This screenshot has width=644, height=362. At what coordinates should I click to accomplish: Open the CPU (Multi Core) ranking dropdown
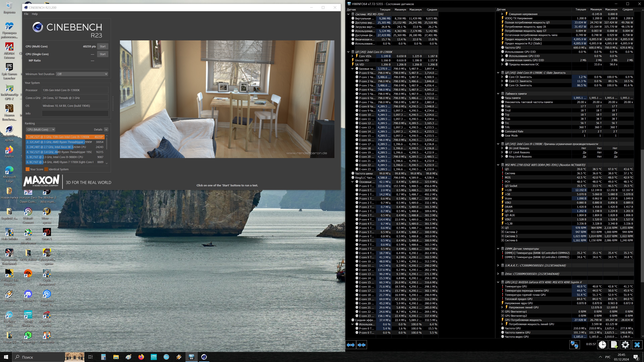pyautogui.click(x=40, y=129)
